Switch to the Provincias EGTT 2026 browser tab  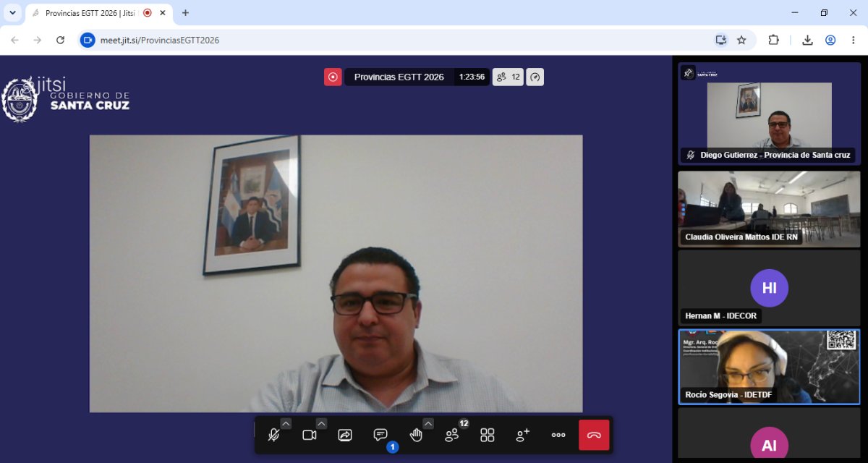click(x=90, y=13)
